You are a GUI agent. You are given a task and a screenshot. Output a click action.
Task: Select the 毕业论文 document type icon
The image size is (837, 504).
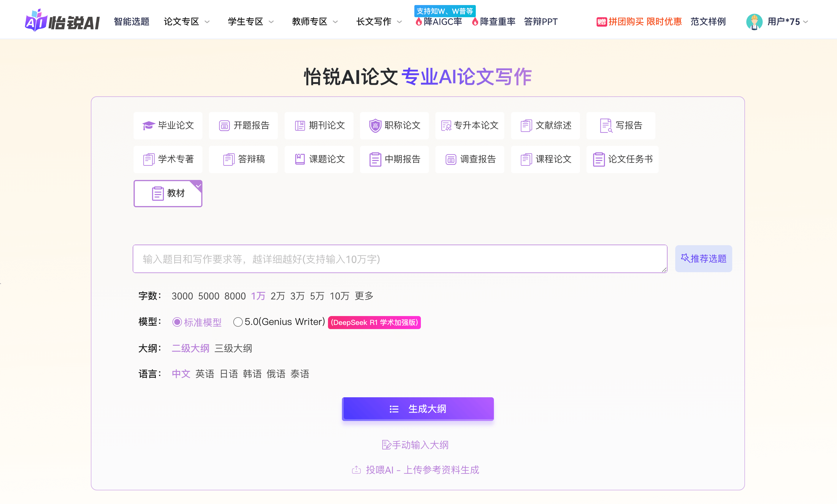pyautogui.click(x=148, y=125)
